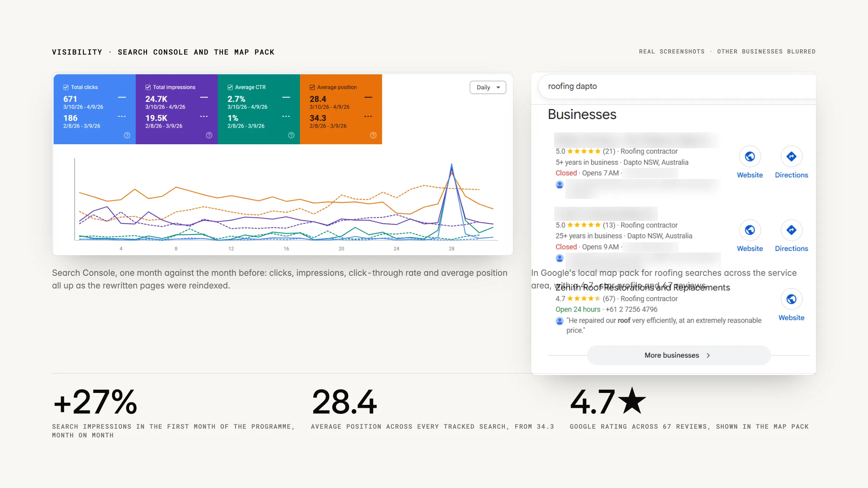Image resolution: width=868 pixels, height=488 pixels.
Task: Click the roofing dapto search field
Action: point(676,86)
